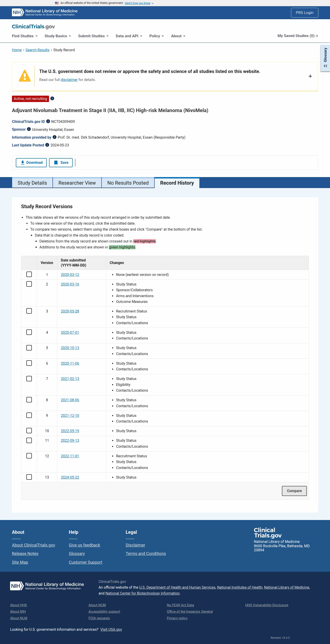The width and height of the screenshot is (330, 644).
Task: Click info icon beside ClinicalTrials.gov ID
Action: [48, 121]
